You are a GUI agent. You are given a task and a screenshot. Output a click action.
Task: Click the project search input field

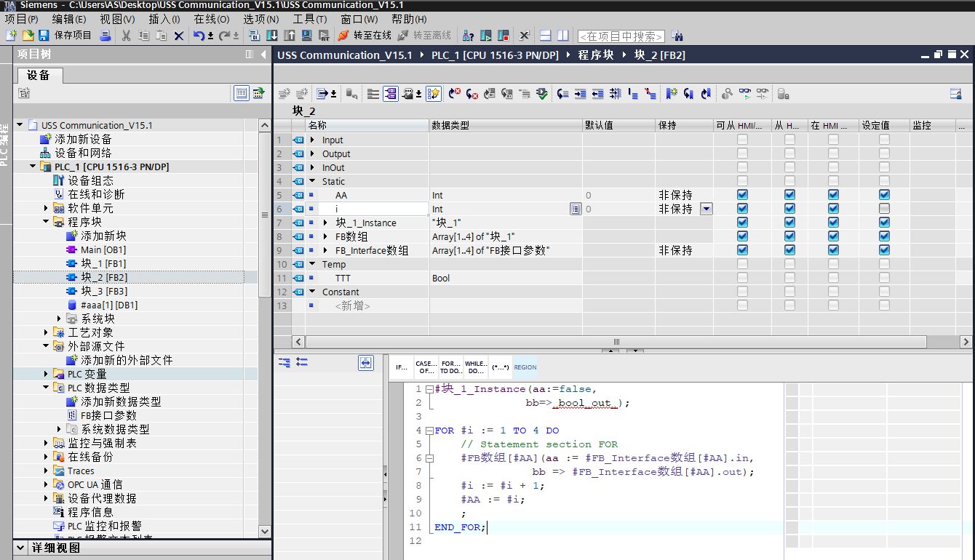pyautogui.click(x=621, y=36)
